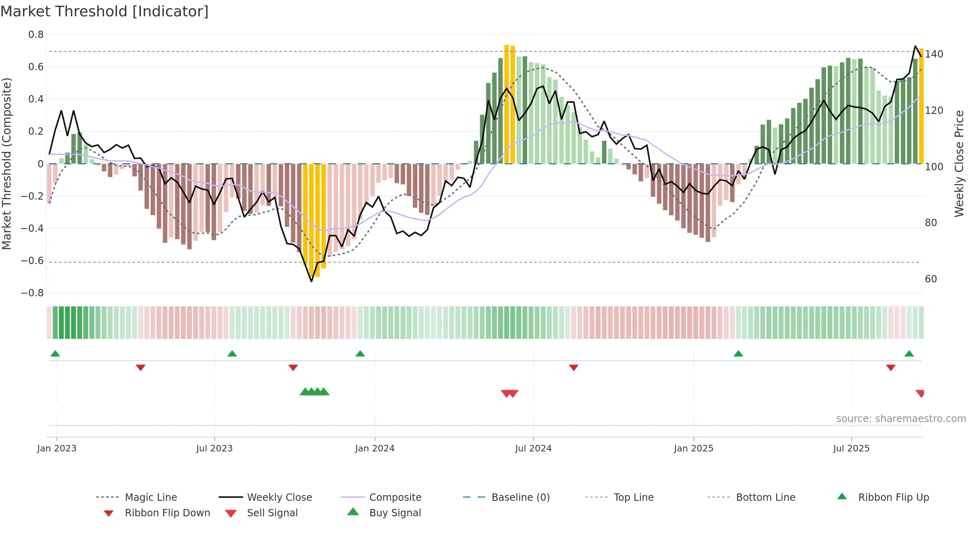Click the Ribbon Flip Down marker in autumn 2023
Screen dimensions: 980x551
coord(293,368)
